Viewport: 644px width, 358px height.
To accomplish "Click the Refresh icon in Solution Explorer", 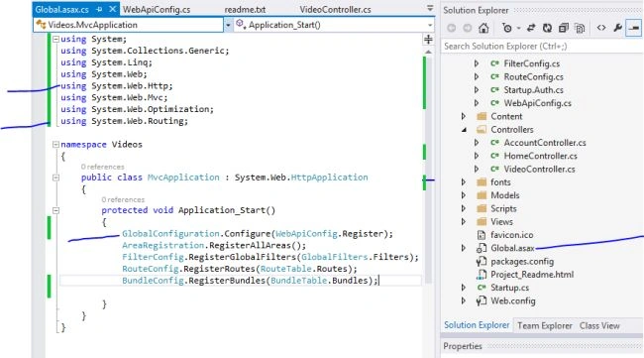I will [547, 28].
